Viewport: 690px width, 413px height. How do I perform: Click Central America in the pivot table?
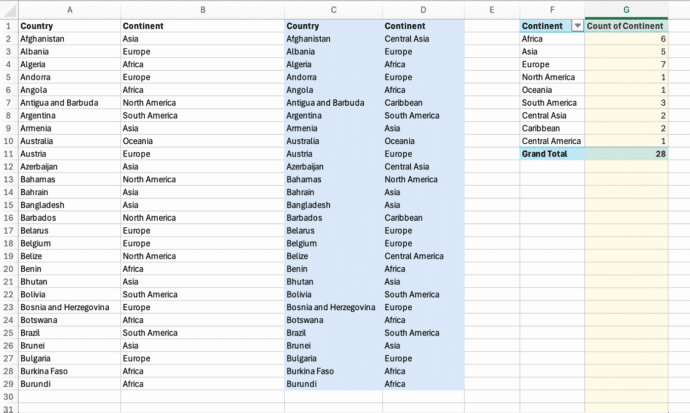[551, 141]
